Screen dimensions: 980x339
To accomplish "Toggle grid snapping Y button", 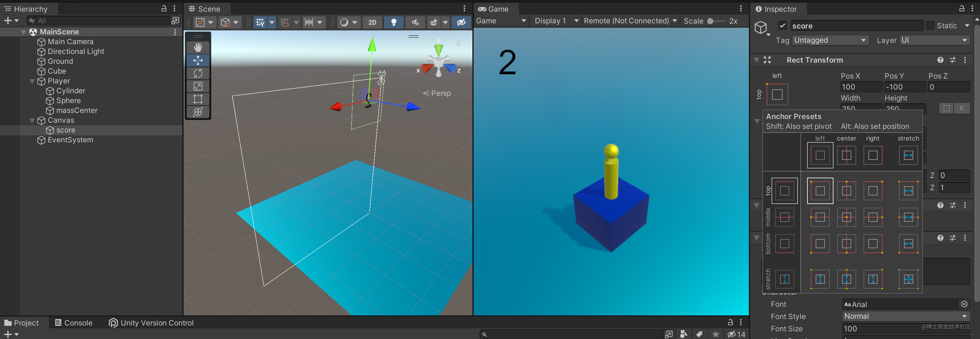I will coord(260,22).
